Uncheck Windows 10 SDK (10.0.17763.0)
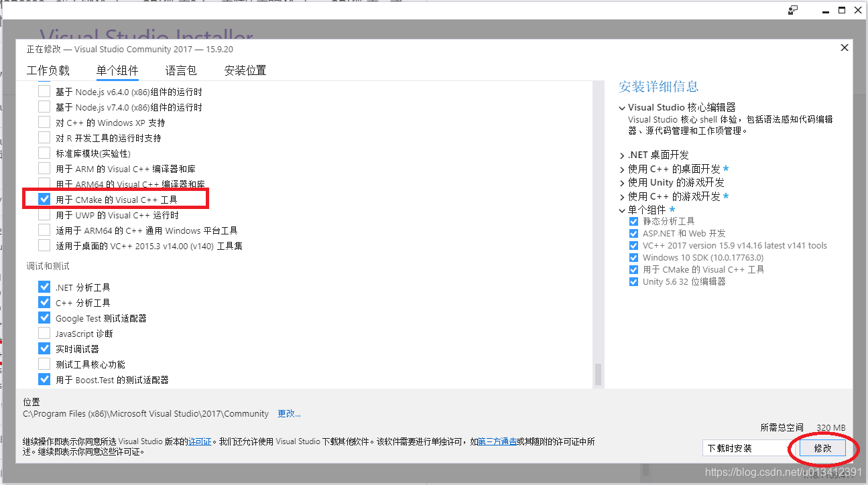The width and height of the screenshot is (868, 485). pyautogui.click(x=633, y=257)
